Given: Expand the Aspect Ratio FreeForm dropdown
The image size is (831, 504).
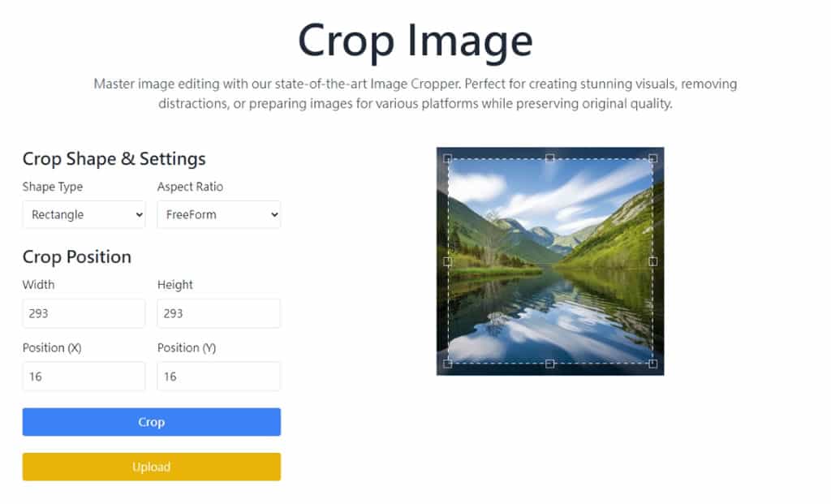Looking at the screenshot, I should (x=218, y=215).
